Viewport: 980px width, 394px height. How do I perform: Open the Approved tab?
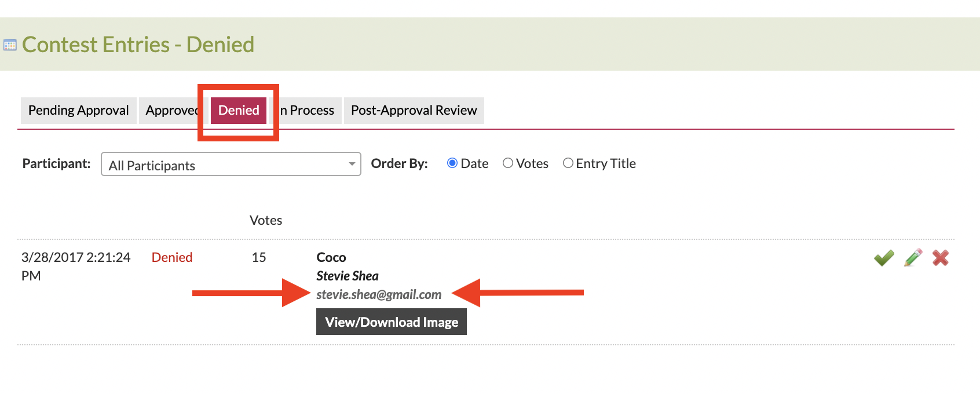coord(170,111)
